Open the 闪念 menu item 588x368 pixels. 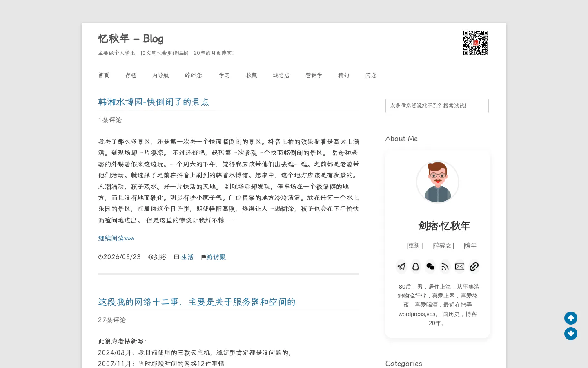(x=371, y=75)
